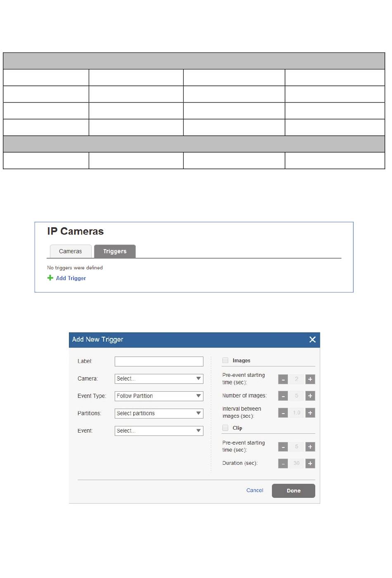Image resolution: width=392 pixels, height=578 pixels.
Task: Increase the Number of images value
Action: pyautogui.click(x=310, y=396)
